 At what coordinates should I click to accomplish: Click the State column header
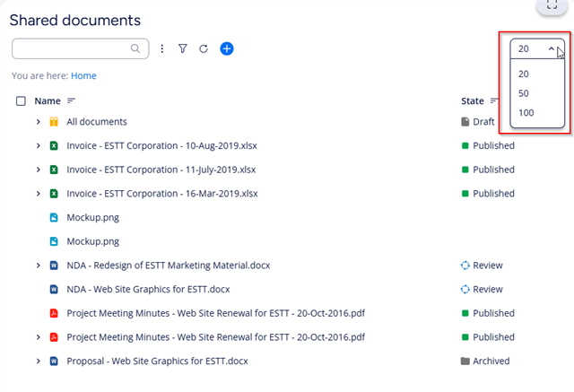point(473,101)
